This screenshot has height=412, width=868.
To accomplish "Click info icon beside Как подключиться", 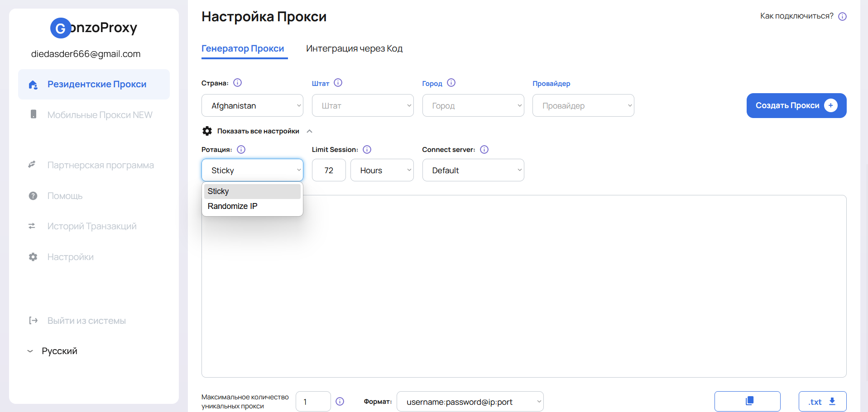I will pyautogui.click(x=842, y=17).
